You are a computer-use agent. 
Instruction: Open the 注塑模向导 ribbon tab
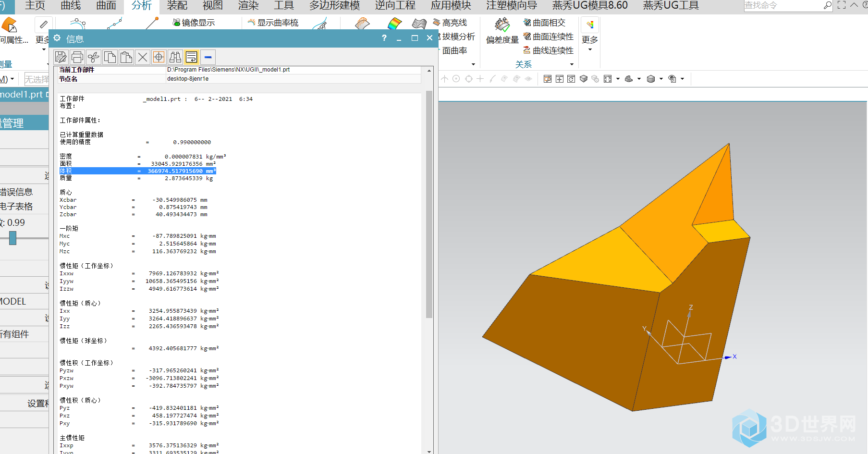tap(512, 6)
